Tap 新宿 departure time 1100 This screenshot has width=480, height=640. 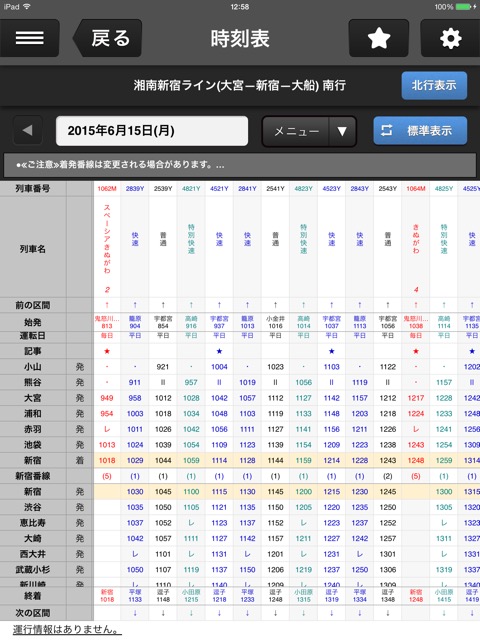click(x=191, y=492)
